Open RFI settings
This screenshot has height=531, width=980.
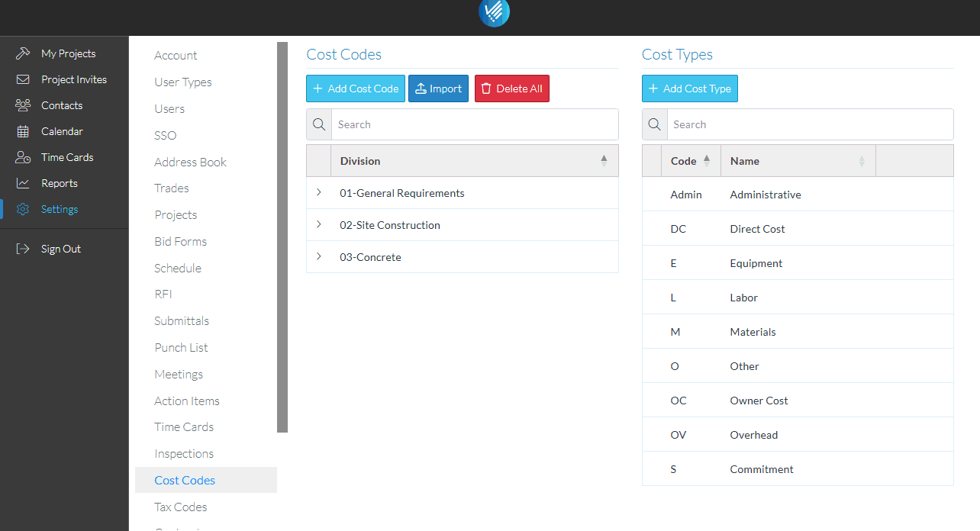coord(163,294)
